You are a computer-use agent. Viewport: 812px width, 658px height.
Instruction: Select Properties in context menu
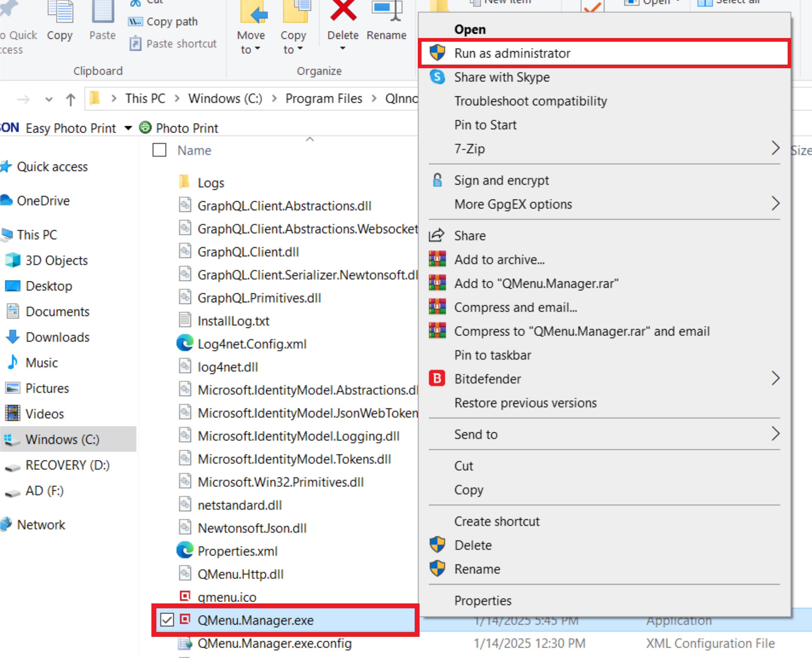(x=483, y=600)
